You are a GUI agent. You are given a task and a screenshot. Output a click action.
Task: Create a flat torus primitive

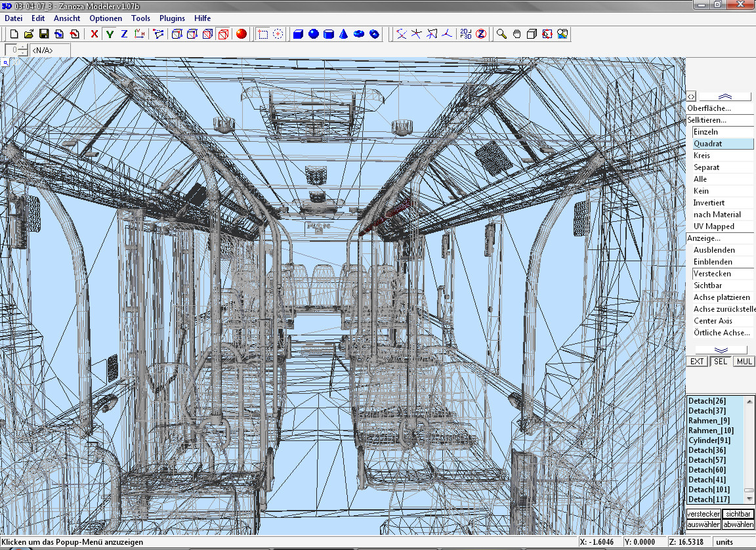pyautogui.click(x=359, y=33)
